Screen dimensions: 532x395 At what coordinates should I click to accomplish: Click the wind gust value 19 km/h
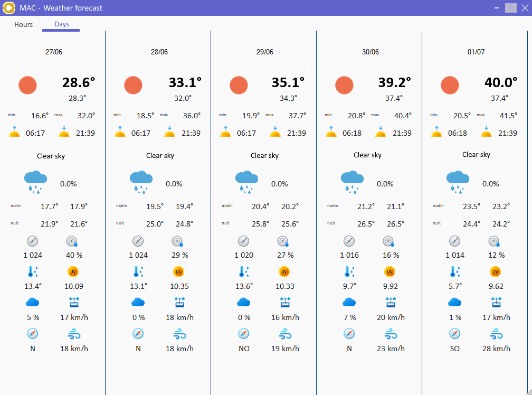pyautogui.click(x=285, y=349)
